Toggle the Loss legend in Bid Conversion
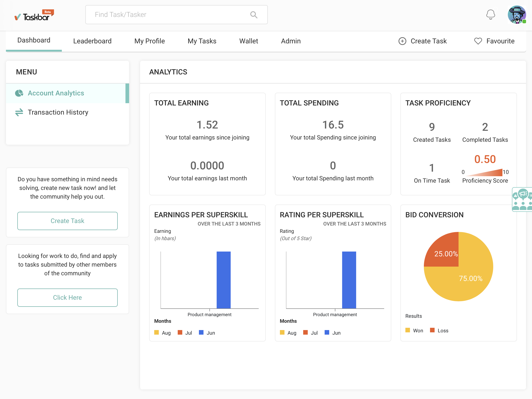This screenshot has height=399, width=532. pyautogui.click(x=439, y=331)
